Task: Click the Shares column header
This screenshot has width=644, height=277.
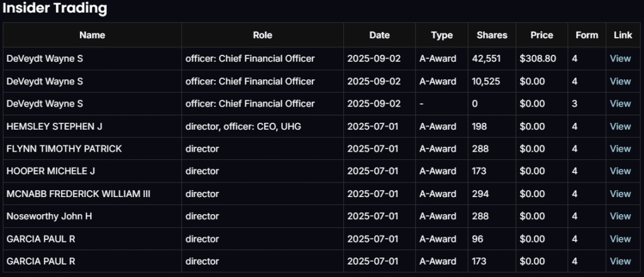Action: point(492,35)
